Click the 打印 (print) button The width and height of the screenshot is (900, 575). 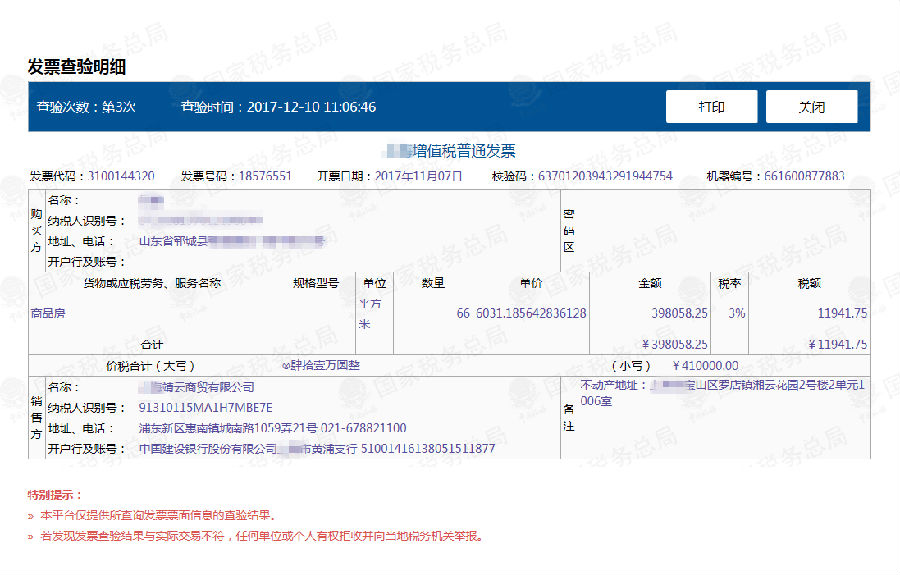pos(711,107)
